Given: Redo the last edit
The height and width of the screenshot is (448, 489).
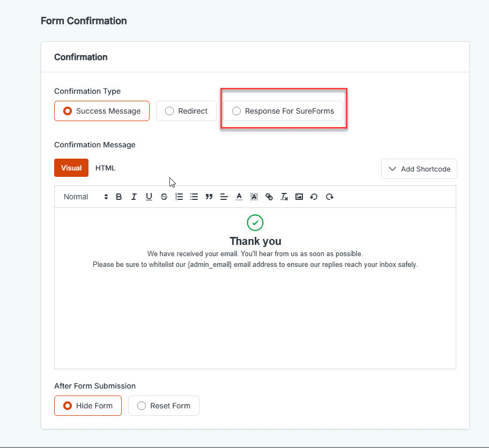Looking at the screenshot, I should 330,197.
